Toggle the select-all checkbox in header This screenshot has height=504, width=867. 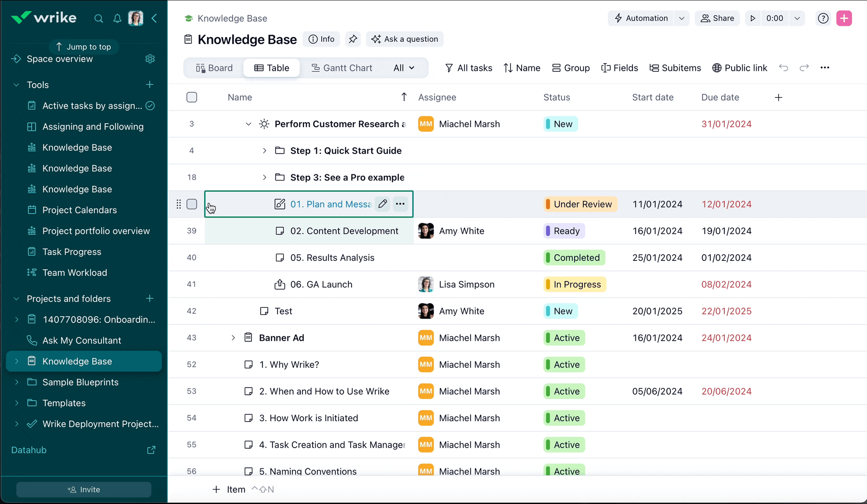[192, 97]
